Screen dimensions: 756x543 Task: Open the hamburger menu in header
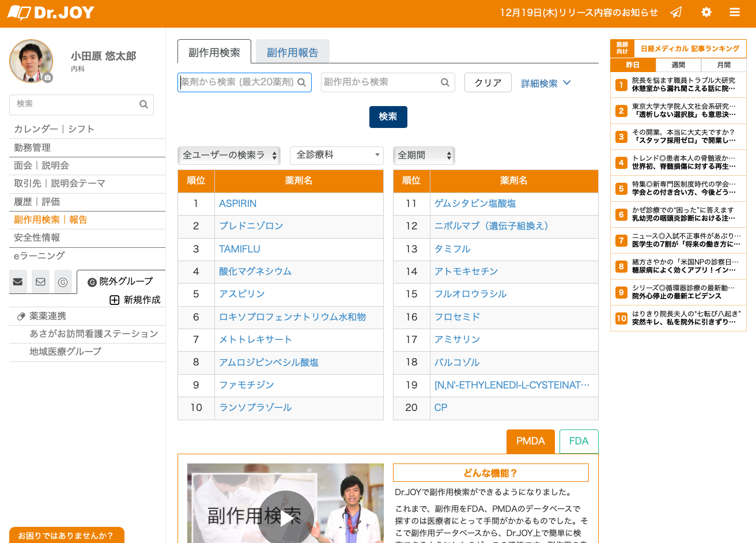click(735, 12)
